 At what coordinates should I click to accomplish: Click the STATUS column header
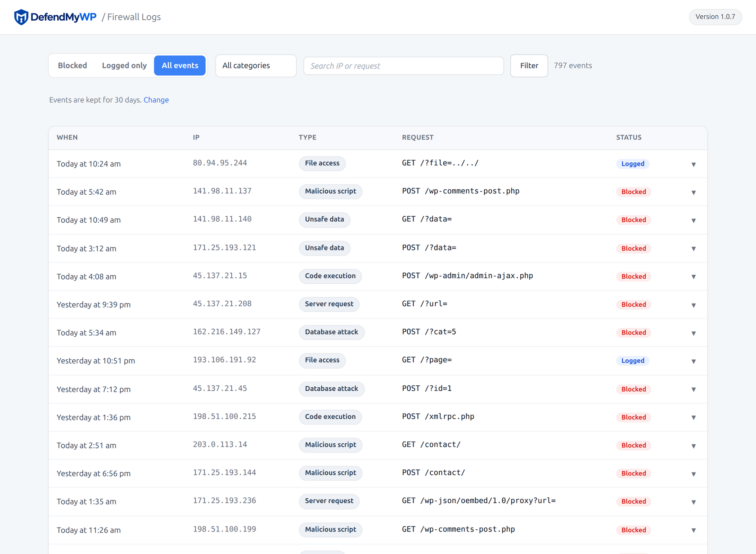pyautogui.click(x=629, y=138)
